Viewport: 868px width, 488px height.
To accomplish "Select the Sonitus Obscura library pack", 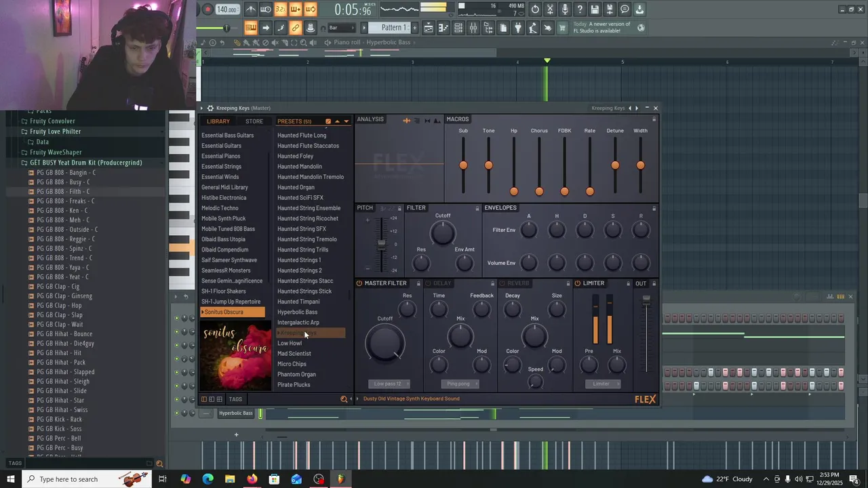I will [x=233, y=312].
